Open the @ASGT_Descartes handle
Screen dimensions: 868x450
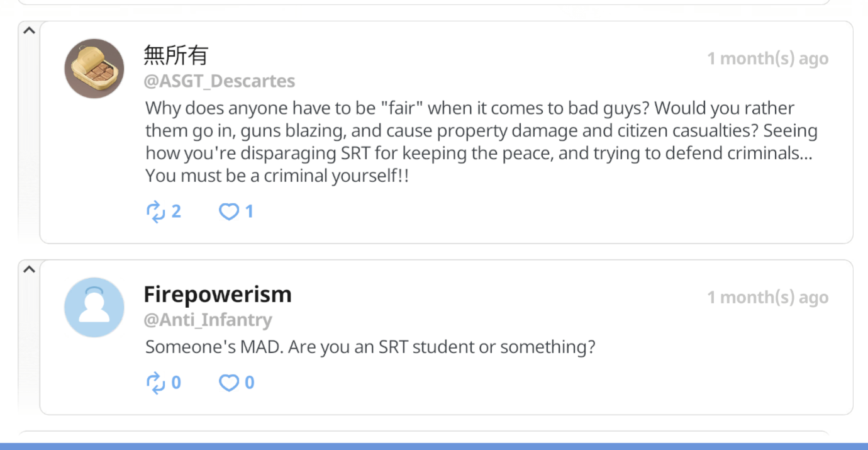click(220, 81)
